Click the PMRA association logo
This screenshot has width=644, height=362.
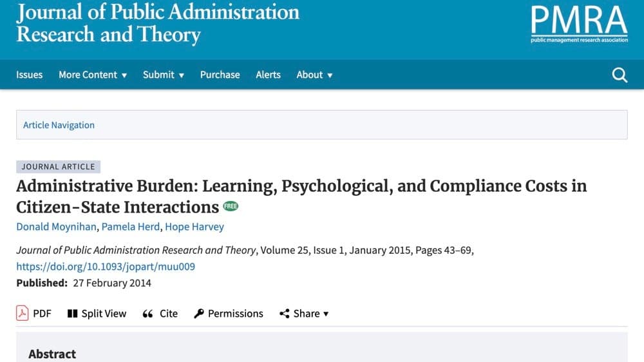(579, 24)
